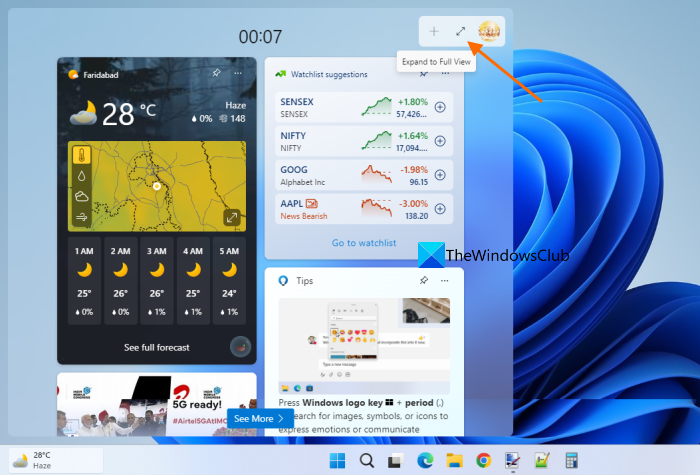Screen dimensions: 700x475
Task: Click Watchlist suggestions title
Action: pyautogui.click(x=329, y=75)
